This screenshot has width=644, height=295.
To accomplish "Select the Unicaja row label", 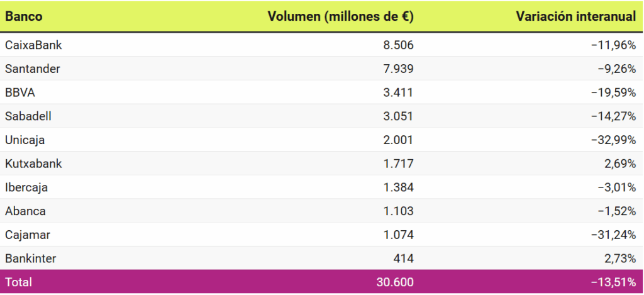I will 25,140.
